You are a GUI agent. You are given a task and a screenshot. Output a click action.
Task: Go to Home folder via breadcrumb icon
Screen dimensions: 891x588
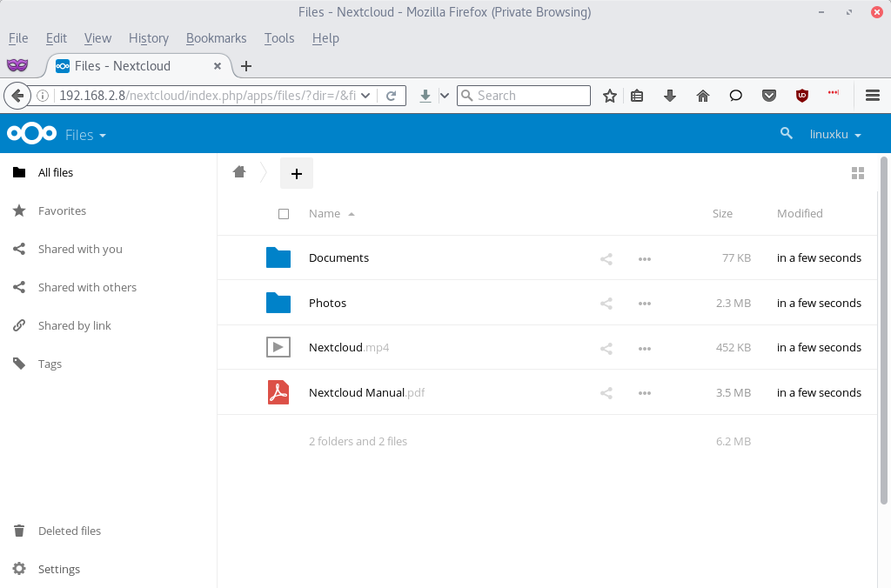point(239,171)
